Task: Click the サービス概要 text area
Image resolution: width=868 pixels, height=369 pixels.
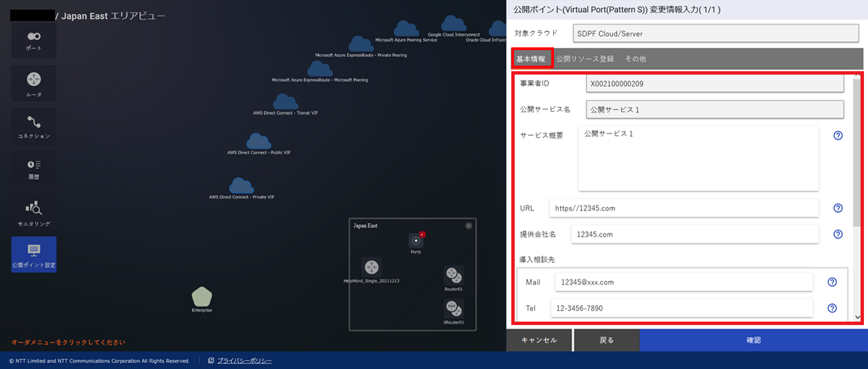Action: pos(698,158)
